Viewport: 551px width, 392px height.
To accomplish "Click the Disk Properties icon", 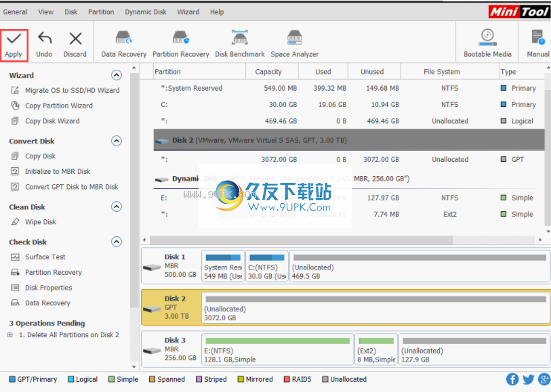I will (x=15, y=288).
